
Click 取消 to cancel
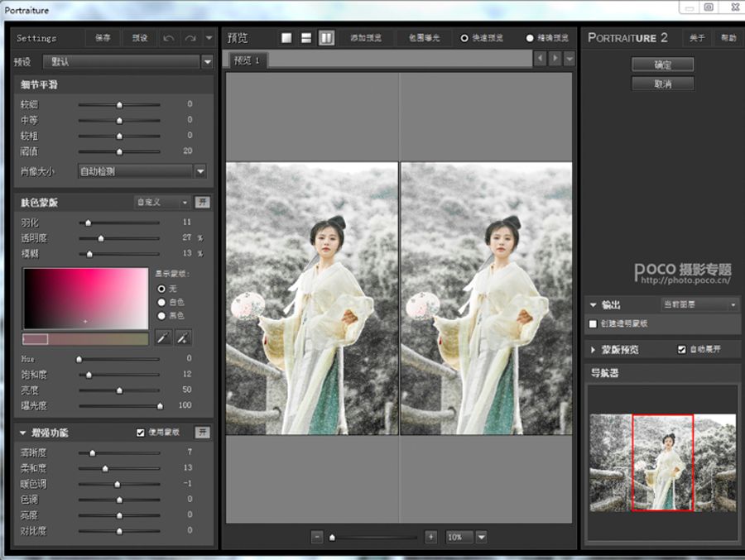(x=663, y=84)
